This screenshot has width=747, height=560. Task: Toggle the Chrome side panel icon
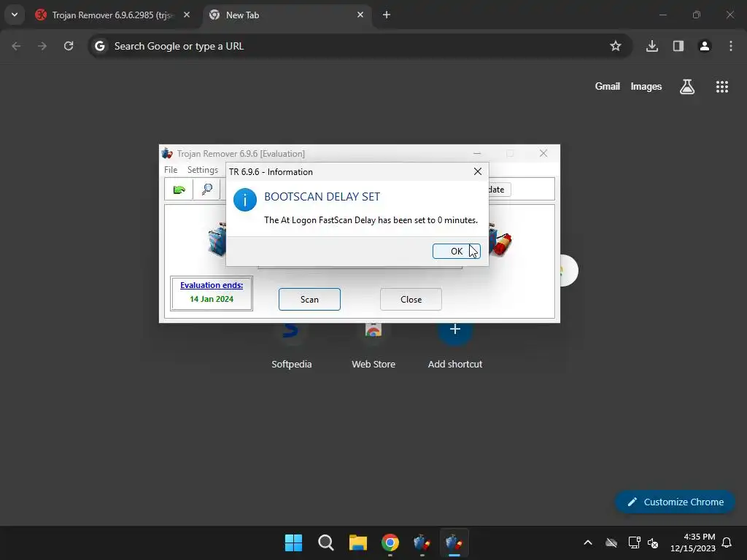(x=678, y=46)
